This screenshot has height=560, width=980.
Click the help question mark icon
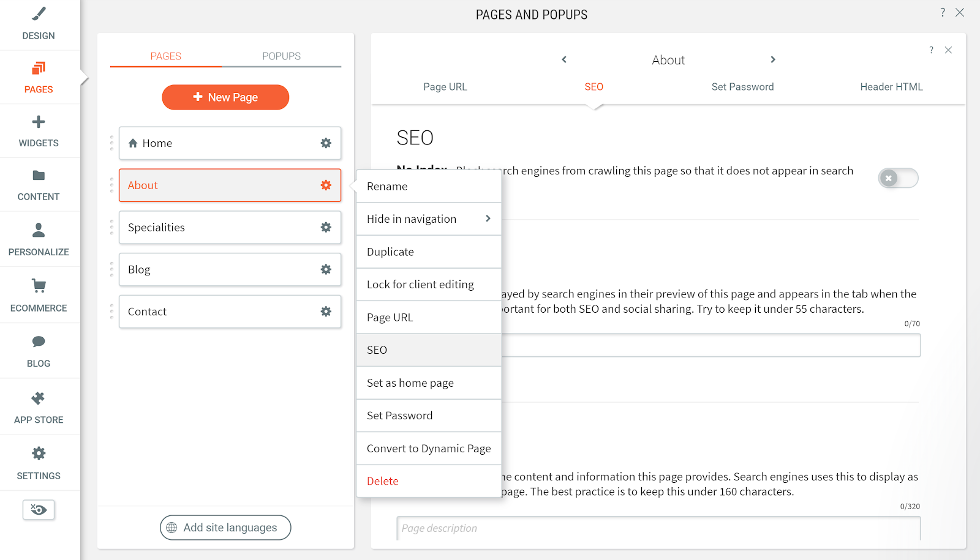click(943, 12)
